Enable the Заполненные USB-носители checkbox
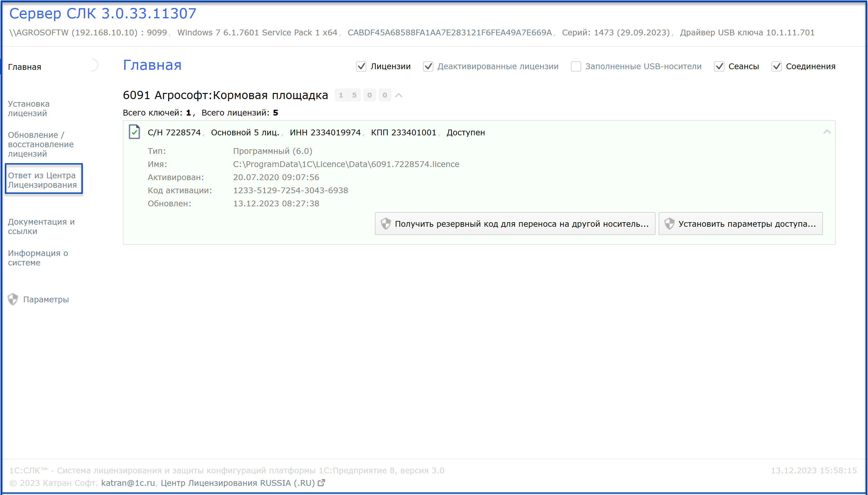Image resolution: width=868 pixels, height=495 pixels. coord(576,66)
